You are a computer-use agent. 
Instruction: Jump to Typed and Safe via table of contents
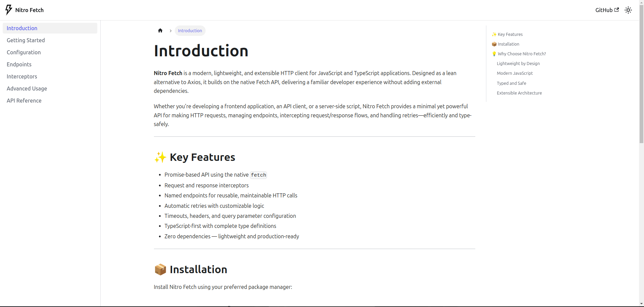tap(512, 83)
